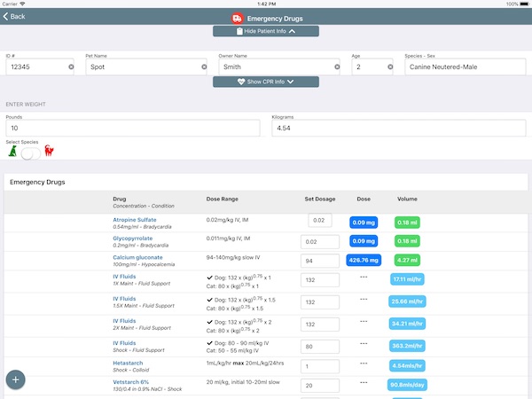
Task: Tap the 363.2ml/hr volume badge
Action: tap(407, 346)
